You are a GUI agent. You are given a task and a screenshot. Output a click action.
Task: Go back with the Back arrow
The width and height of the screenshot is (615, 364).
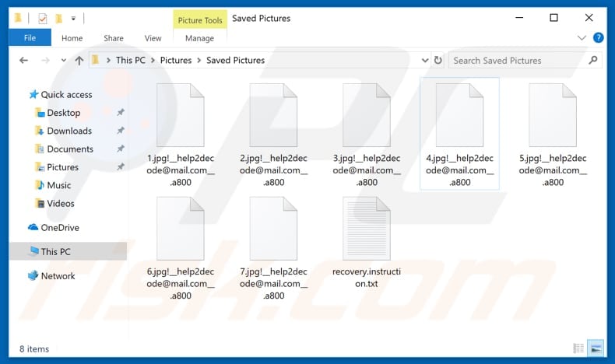point(23,61)
